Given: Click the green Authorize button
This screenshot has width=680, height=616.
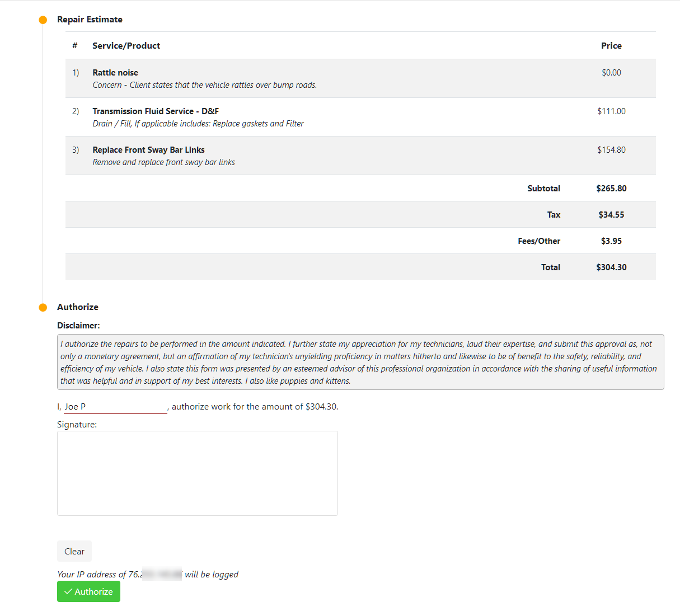Looking at the screenshot, I should pyautogui.click(x=88, y=591).
